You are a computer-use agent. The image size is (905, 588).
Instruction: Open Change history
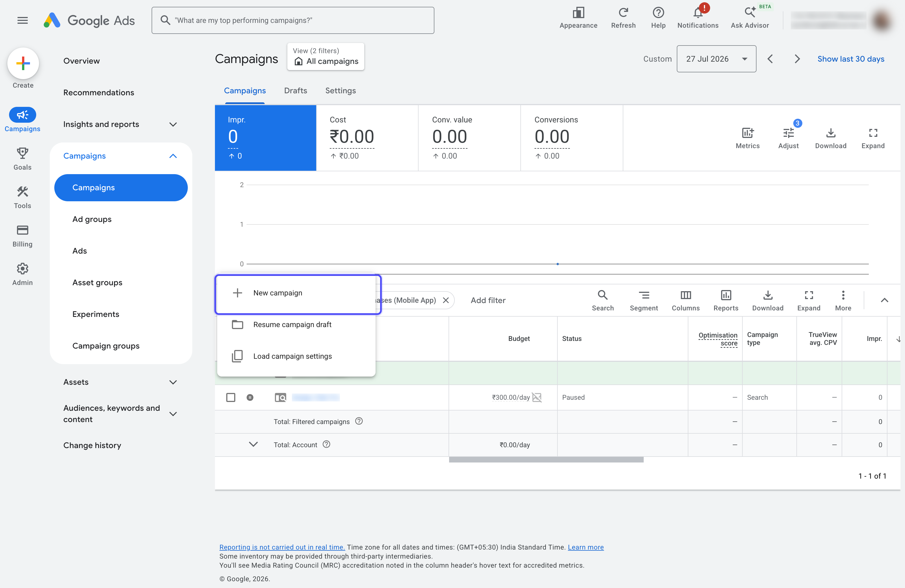(92, 445)
